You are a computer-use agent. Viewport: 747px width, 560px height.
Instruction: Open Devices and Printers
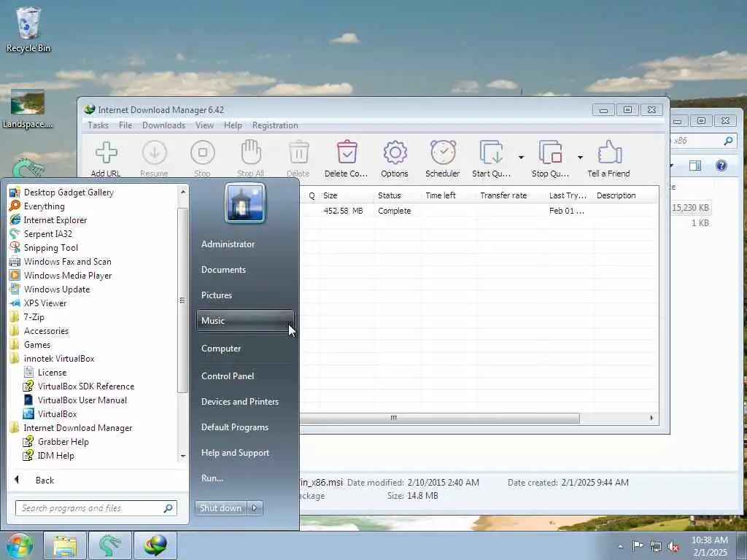(245, 402)
